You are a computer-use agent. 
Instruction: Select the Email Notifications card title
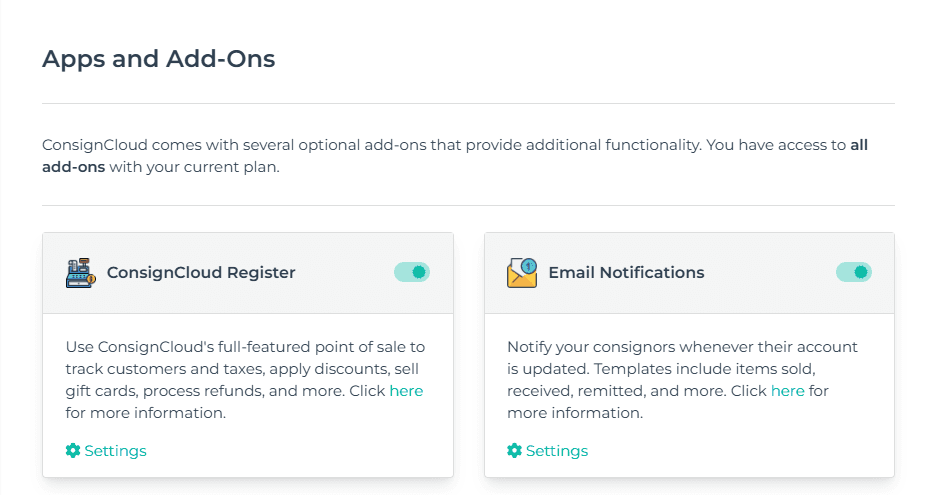click(x=626, y=272)
